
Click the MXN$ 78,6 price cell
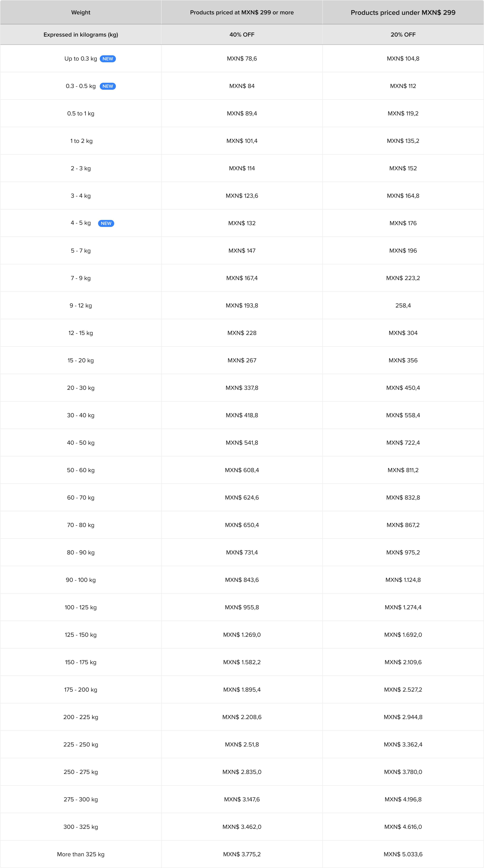pos(242,59)
